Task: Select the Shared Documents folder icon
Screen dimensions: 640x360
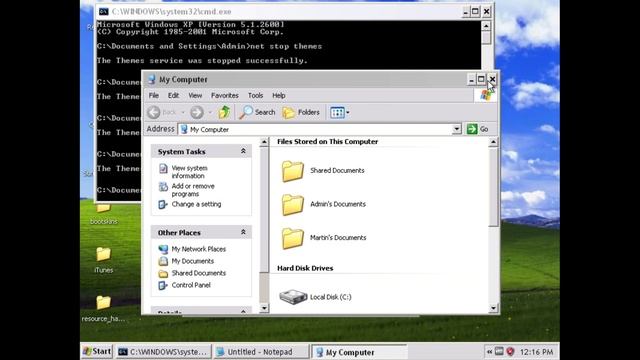Action: [x=293, y=171]
